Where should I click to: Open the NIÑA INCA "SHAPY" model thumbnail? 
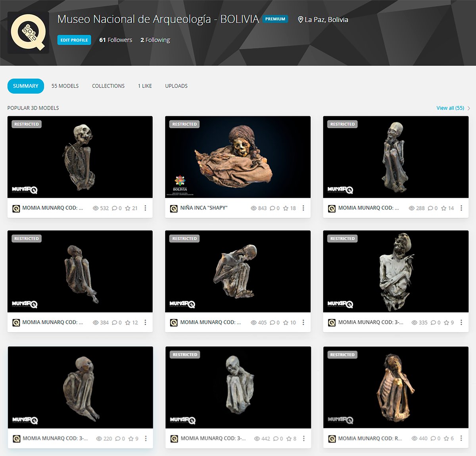coord(238,157)
